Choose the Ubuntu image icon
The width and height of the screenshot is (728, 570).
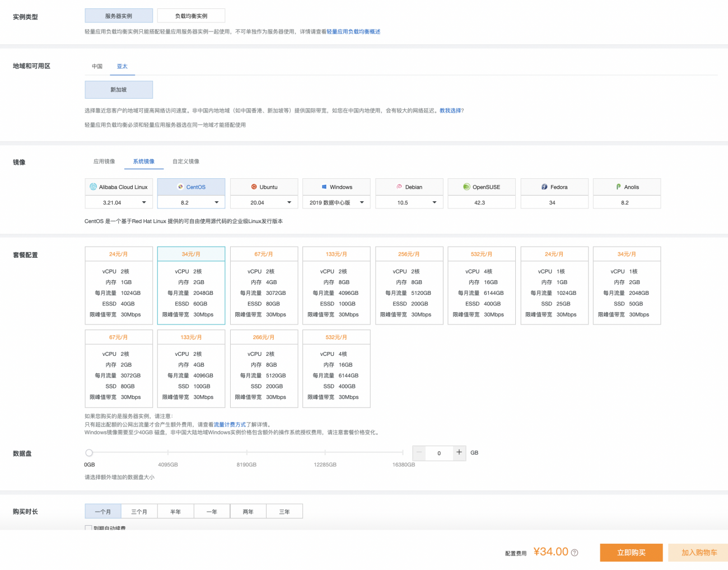254,187
